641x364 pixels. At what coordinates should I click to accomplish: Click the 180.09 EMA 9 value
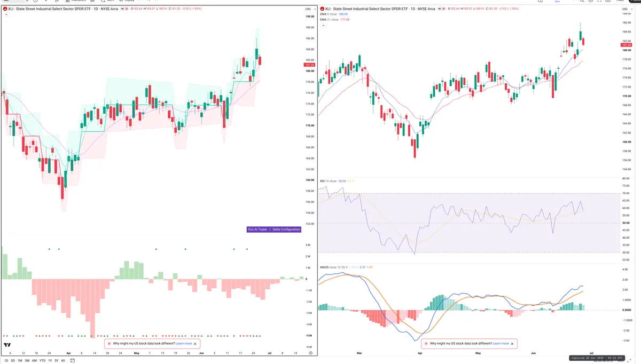point(343,14)
